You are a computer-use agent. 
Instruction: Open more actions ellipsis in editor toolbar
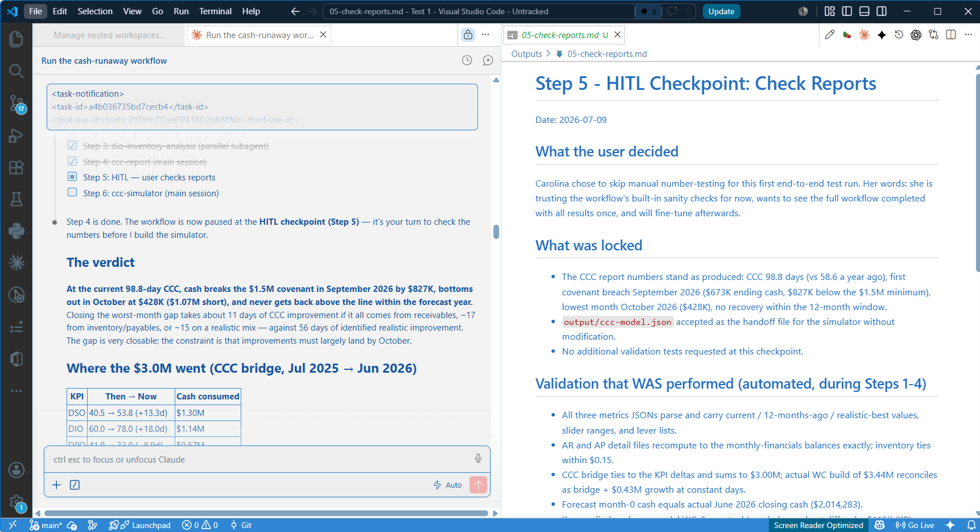(x=968, y=35)
